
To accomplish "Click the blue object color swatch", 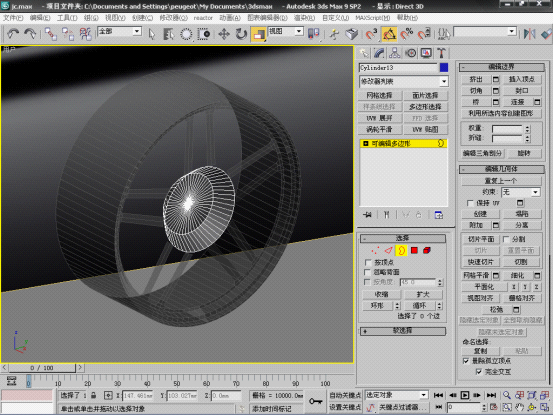I will [x=444, y=67].
